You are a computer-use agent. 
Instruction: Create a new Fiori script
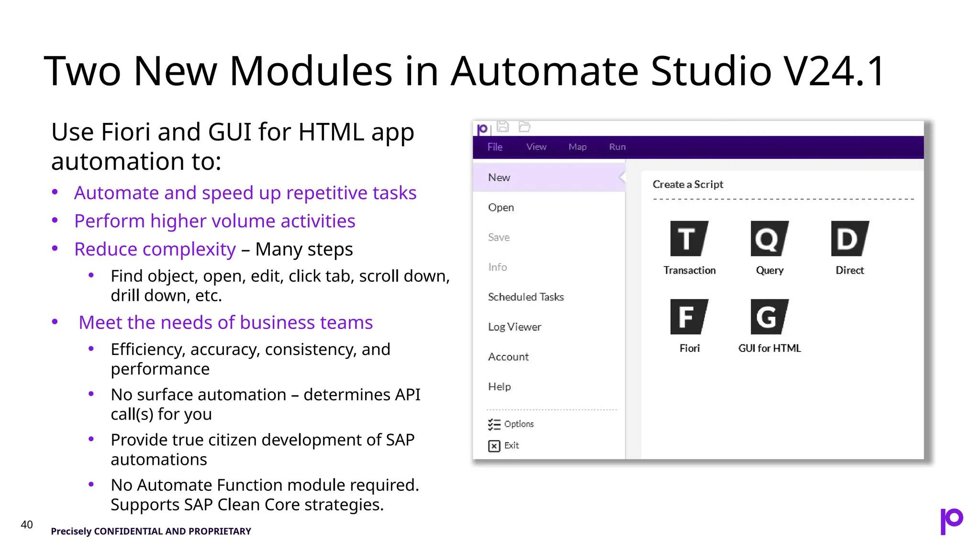pos(689,317)
